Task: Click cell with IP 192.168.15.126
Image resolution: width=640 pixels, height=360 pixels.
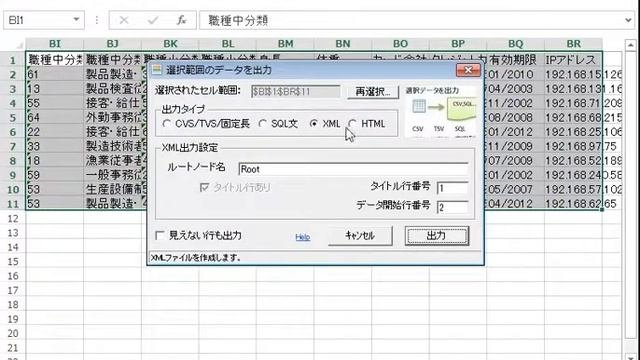Action: (x=573, y=74)
